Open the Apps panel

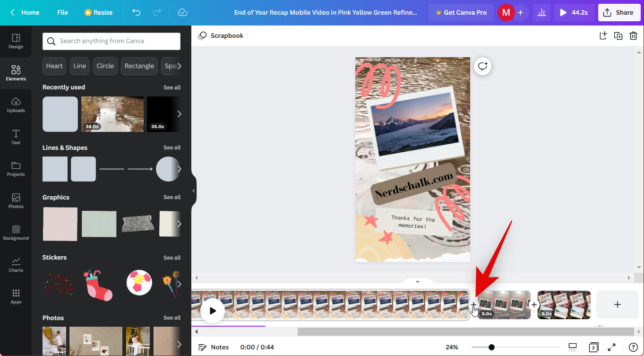click(x=16, y=296)
